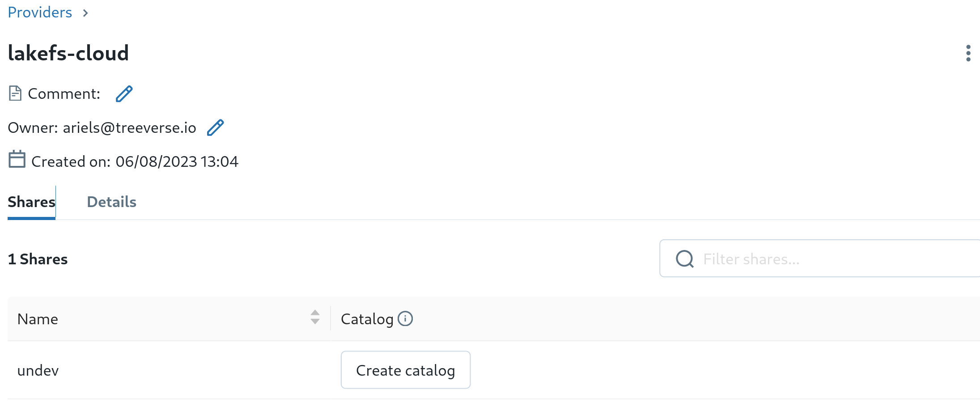Expand the lakefs-cloud actions via the kebab menu
The height and width of the screenshot is (407, 980).
pyautogui.click(x=968, y=53)
